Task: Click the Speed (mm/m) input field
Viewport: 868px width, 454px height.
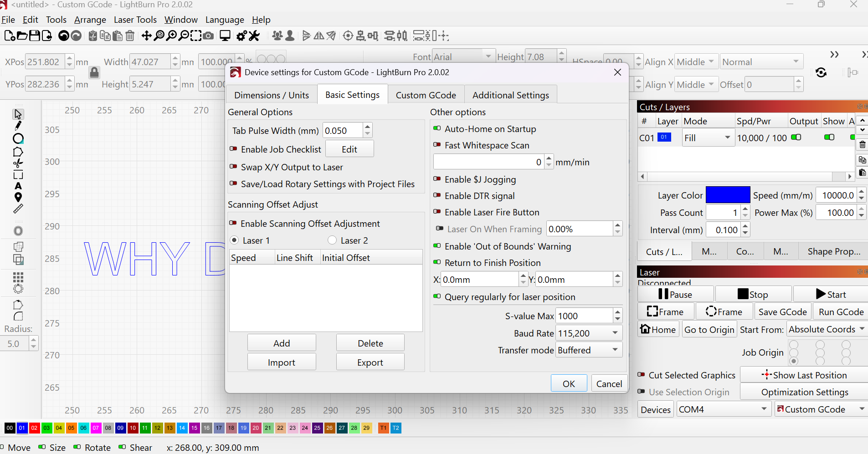Action: tap(837, 195)
